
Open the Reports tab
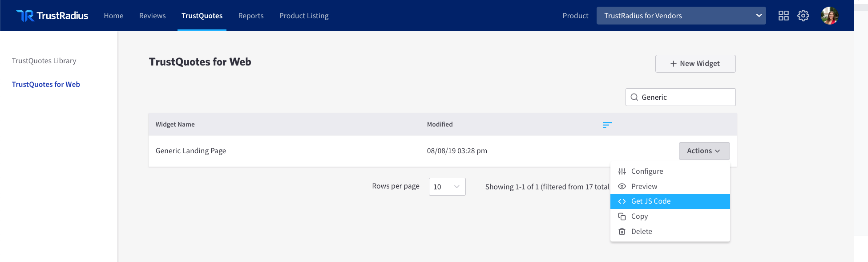(x=251, y=16)
